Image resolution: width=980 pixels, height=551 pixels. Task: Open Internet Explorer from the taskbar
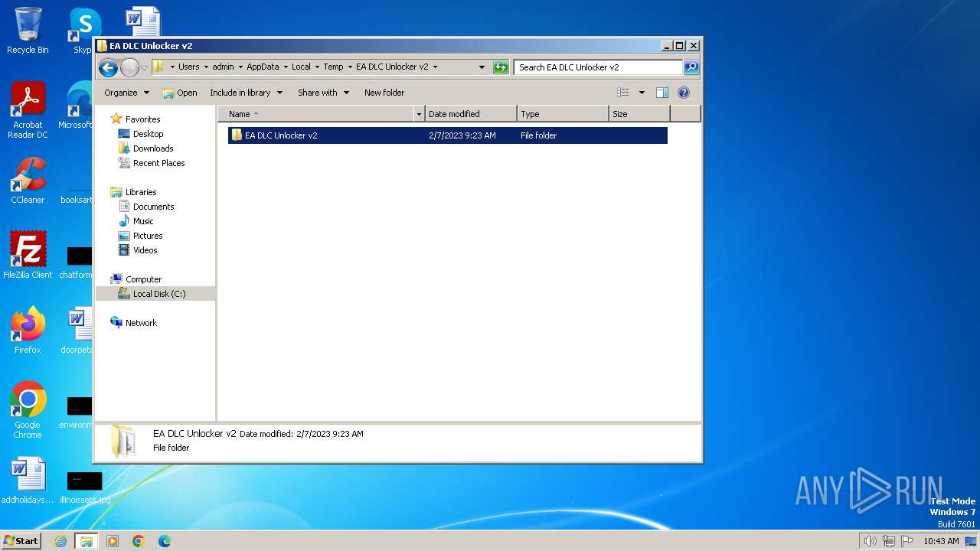click(x=61, y=541)
